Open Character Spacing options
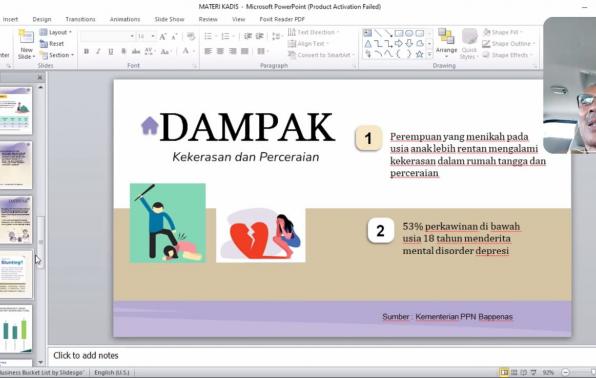 (149, 51)
